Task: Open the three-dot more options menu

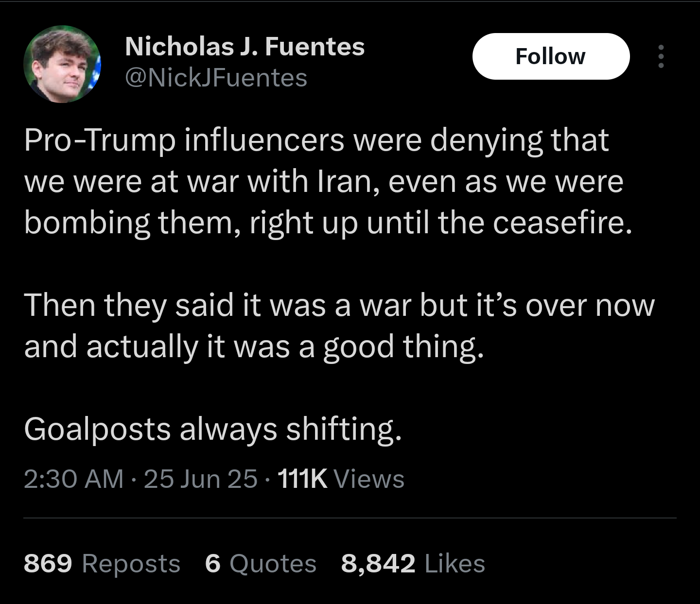Action: click(x=661, y=56)
